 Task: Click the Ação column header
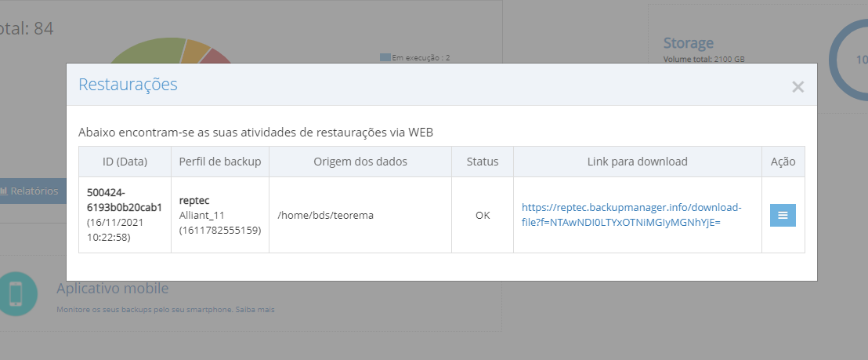click(783, 162)
